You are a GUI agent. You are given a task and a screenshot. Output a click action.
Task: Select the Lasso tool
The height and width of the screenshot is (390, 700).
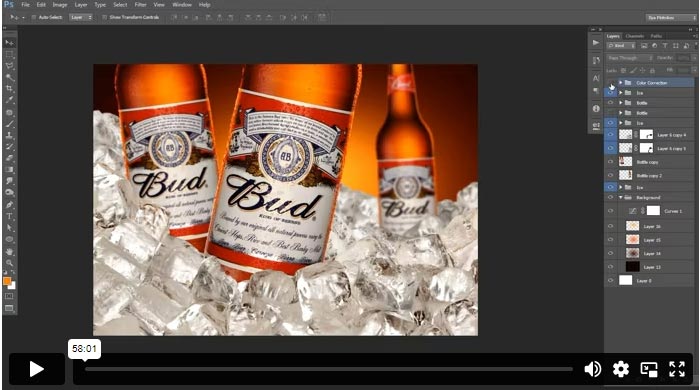pyautogui.click(x=9, y=66)
